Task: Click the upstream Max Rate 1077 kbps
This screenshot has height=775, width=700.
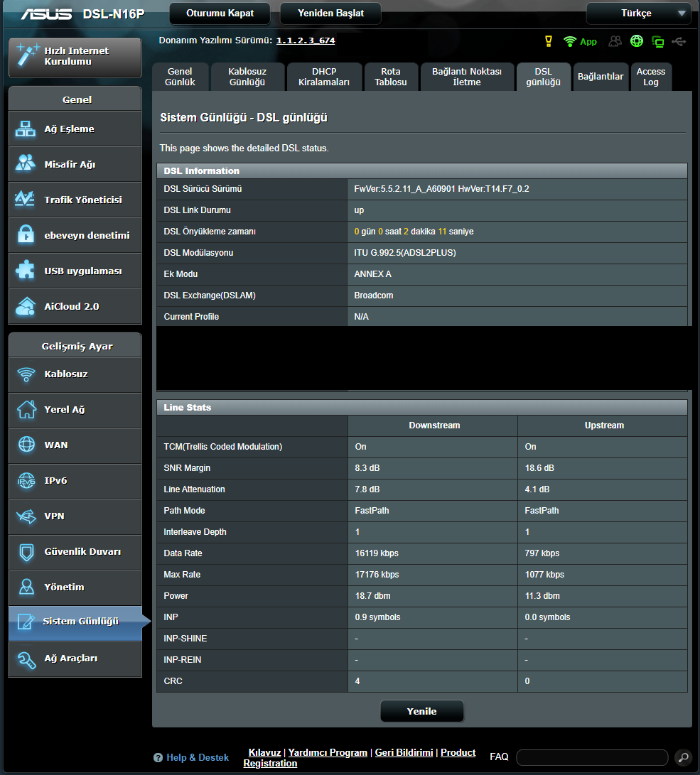Action: pos(544,575)
